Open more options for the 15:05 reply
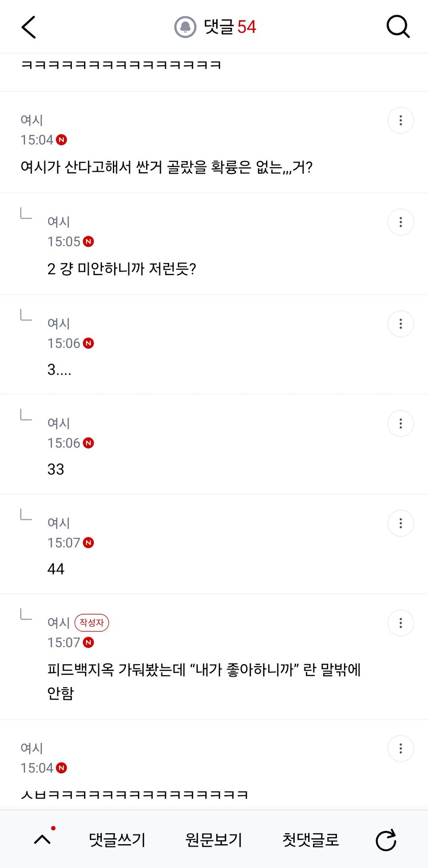Viewport: 428px width, 868px height. click(400, 222)
